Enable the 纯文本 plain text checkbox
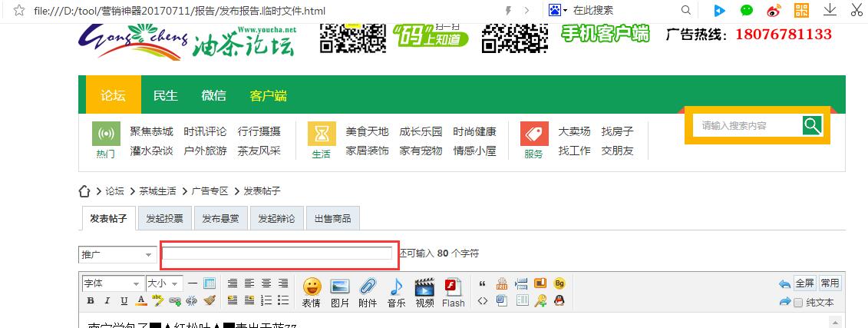Image resolution: width=868 pixels, height=328 pixels. click(x=798, y=303)
